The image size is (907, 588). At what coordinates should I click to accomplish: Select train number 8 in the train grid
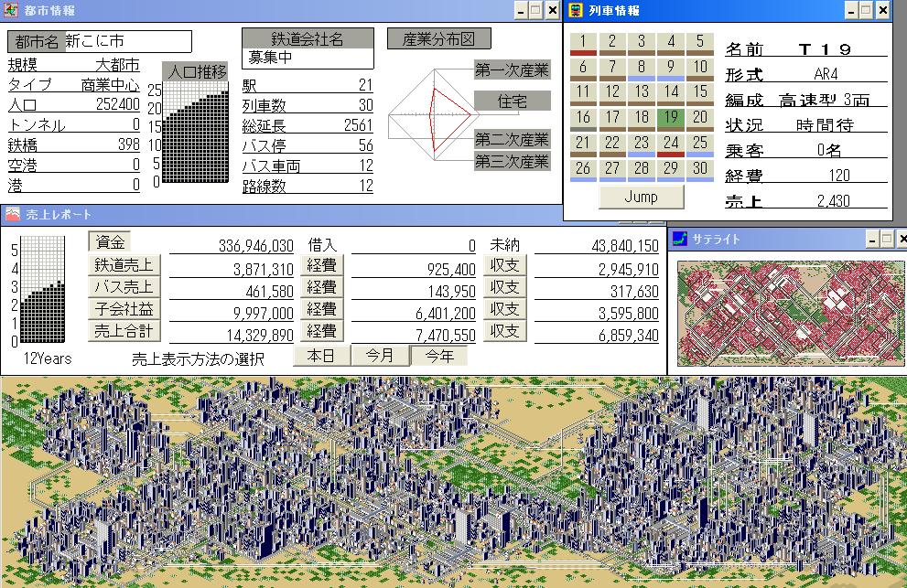click(x=641, y=69)
